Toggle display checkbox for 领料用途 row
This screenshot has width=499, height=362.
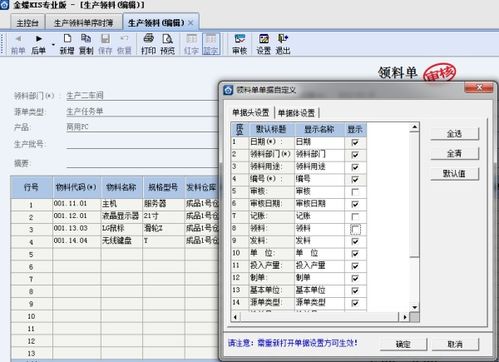pos(355,167)
